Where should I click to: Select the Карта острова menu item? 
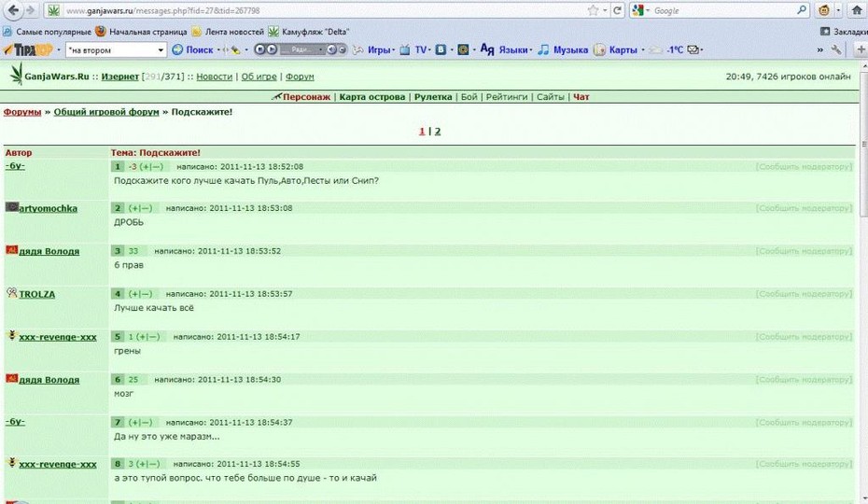click(x=372, y=97)
